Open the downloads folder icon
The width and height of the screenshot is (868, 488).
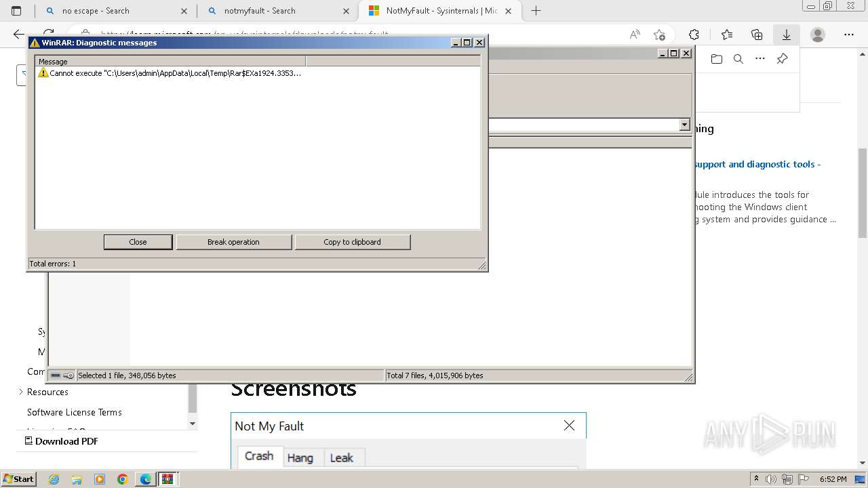pos(717,59)
